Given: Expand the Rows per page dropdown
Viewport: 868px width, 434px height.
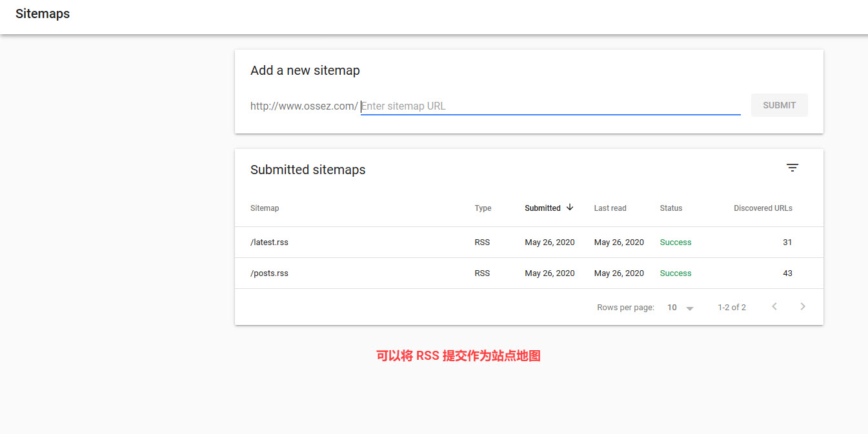Looking at the screenshot, I should [681, 308].
